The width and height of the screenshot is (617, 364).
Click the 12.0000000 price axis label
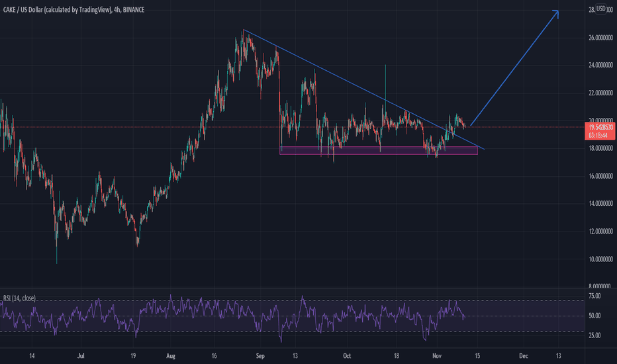600,232
